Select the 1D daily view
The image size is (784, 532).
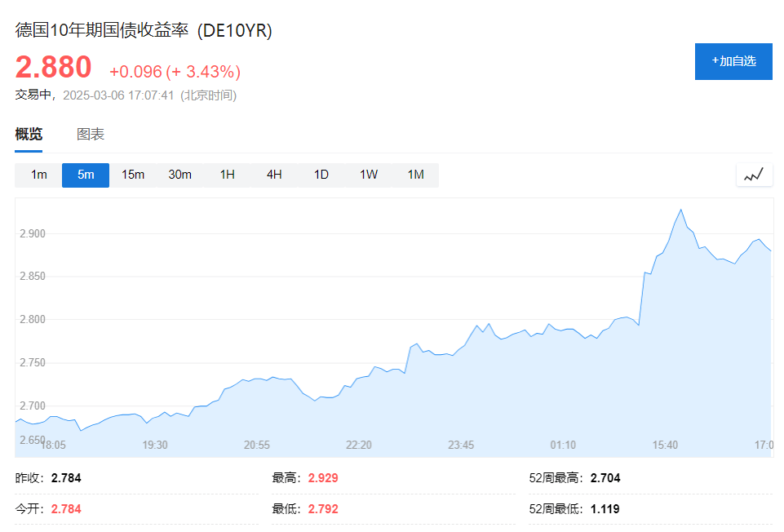(321, 174)
